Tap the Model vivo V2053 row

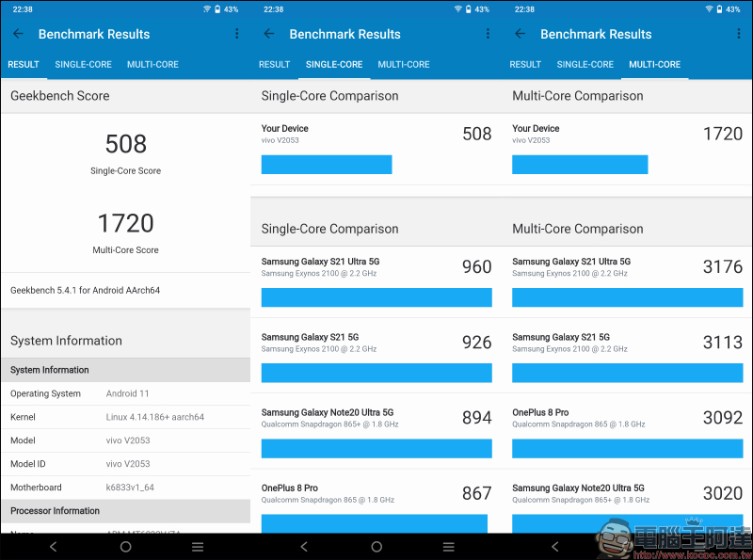point(126,440)
